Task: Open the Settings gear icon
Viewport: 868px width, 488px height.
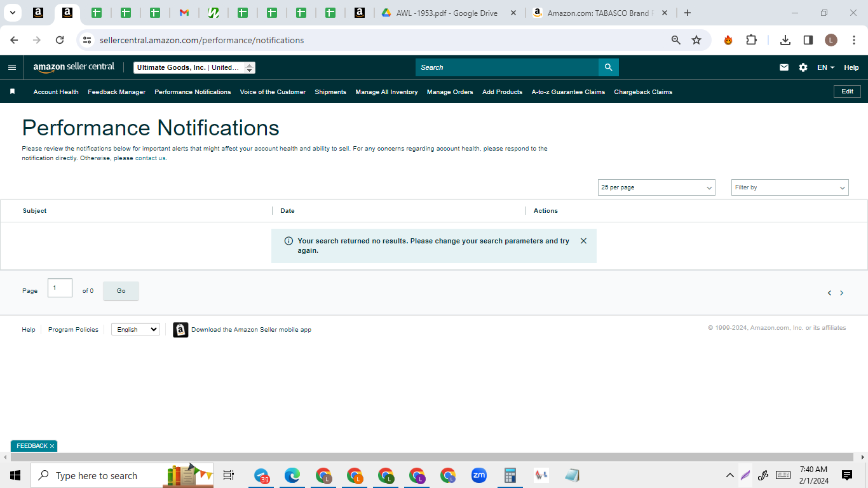Action: [803, 67]
